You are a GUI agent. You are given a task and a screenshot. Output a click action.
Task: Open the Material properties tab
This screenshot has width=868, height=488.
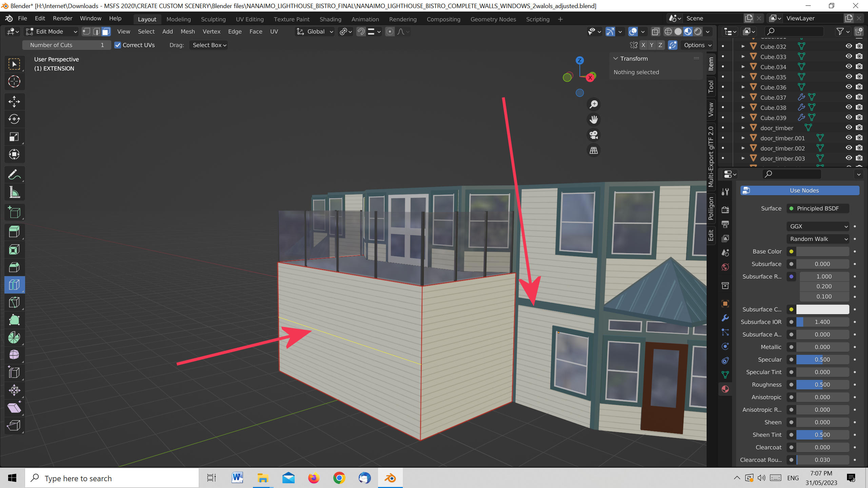(x=725, y=389)
